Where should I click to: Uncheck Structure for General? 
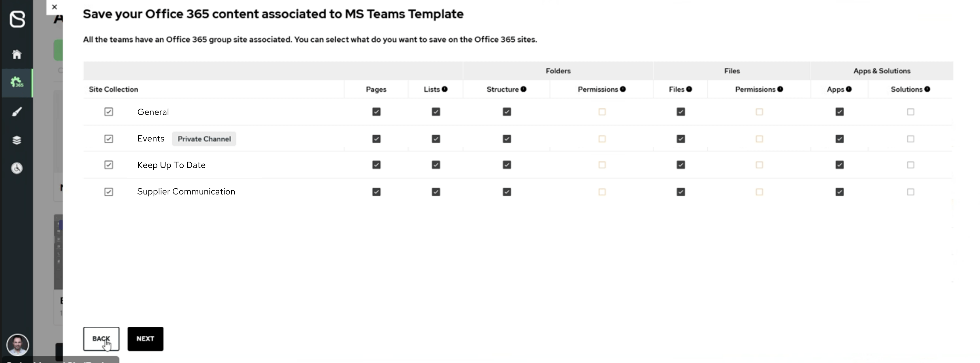click(507, 112)
